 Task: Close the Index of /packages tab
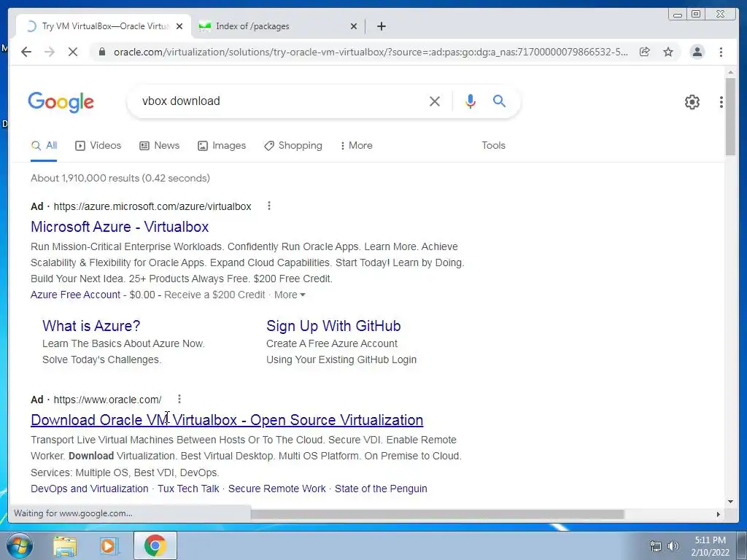[x=354, y=26]
